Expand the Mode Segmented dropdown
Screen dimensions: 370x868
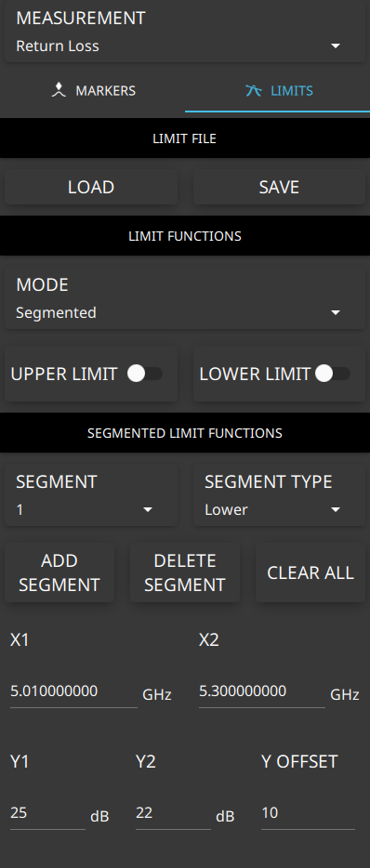pyautogui.click(x=185, y=299)
